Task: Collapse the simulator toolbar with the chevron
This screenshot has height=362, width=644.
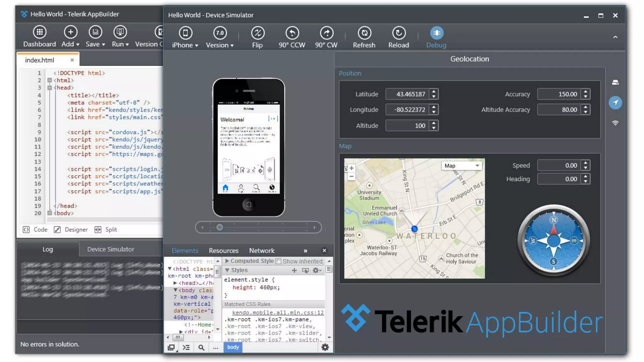Action: (x=615, y=37)
